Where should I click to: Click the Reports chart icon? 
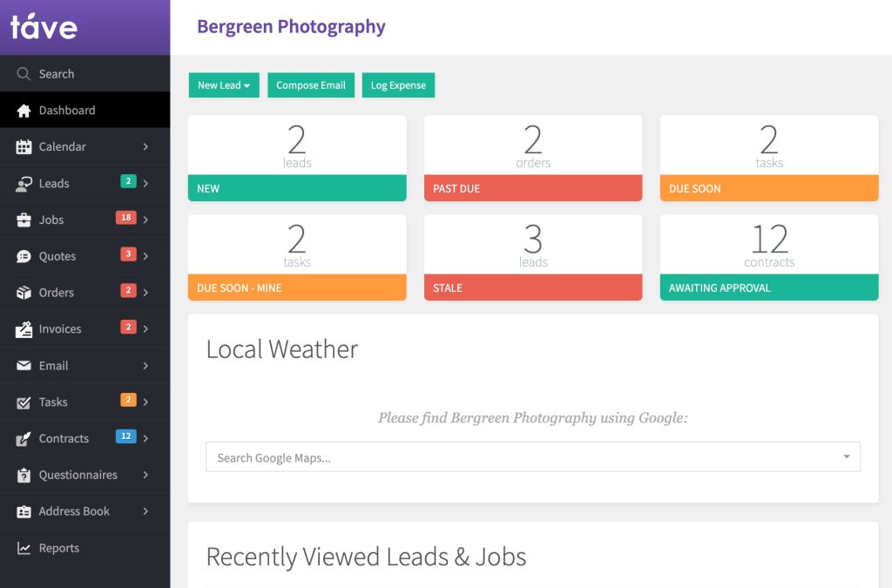[24, 548]
